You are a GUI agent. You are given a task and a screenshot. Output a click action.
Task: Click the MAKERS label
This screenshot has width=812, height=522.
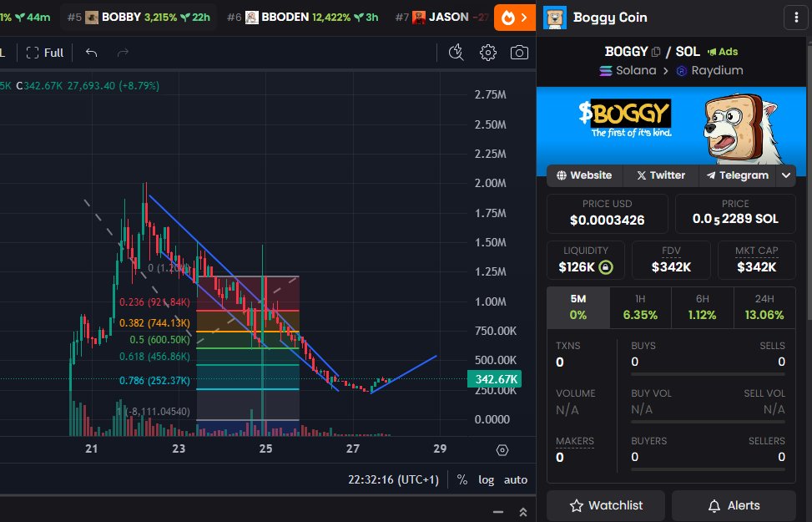(575, 441)
